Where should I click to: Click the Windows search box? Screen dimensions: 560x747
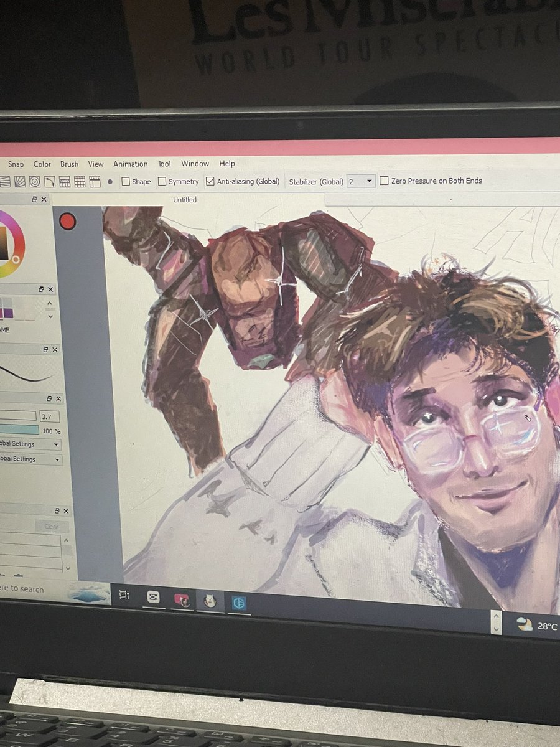pos(32,589)
